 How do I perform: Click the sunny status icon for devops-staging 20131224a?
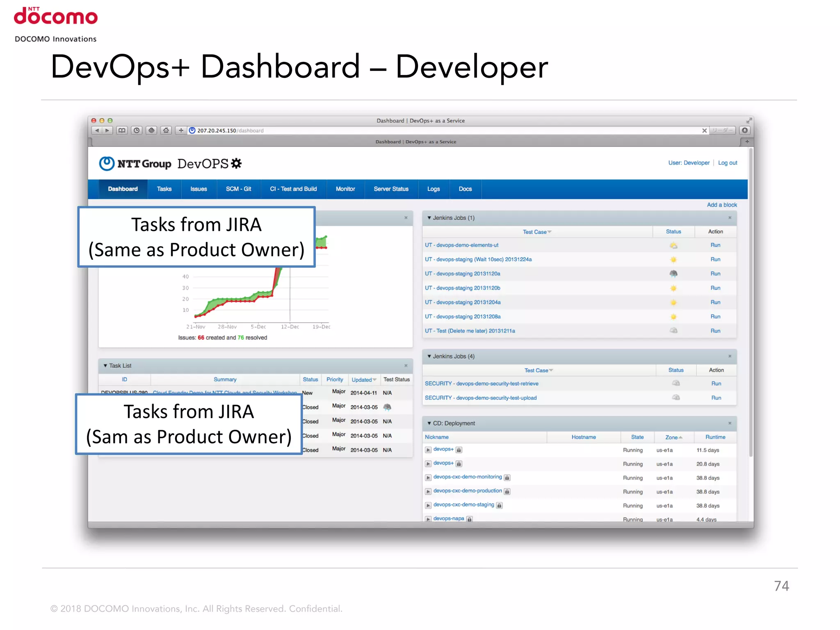click(673, 260)
